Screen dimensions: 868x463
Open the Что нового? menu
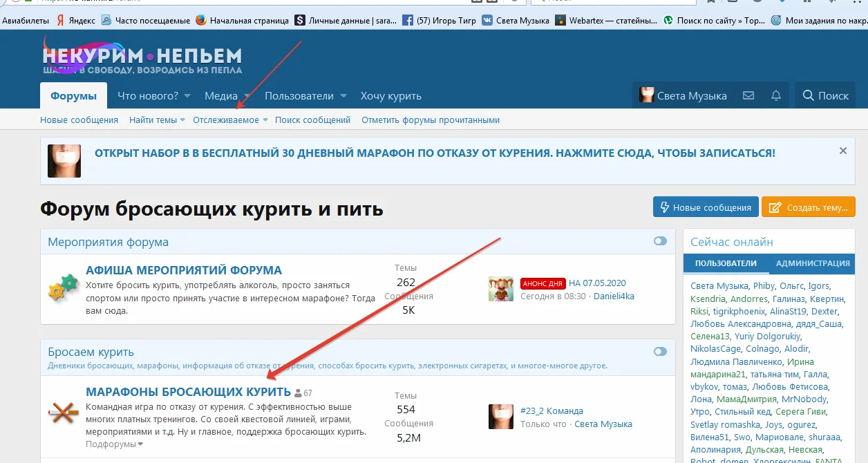tap(148, 96)
